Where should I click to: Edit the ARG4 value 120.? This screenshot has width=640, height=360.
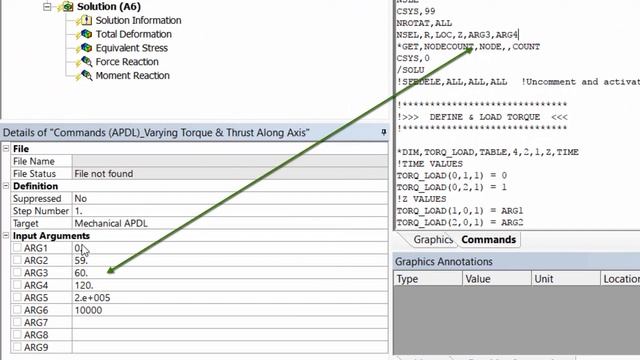[230, 285]
